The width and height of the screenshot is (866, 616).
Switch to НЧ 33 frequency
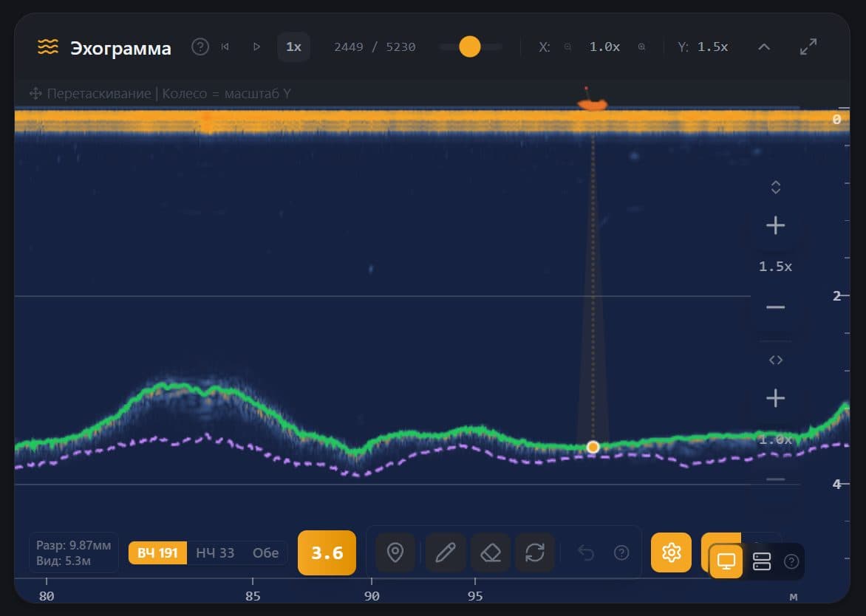[216, 552]
